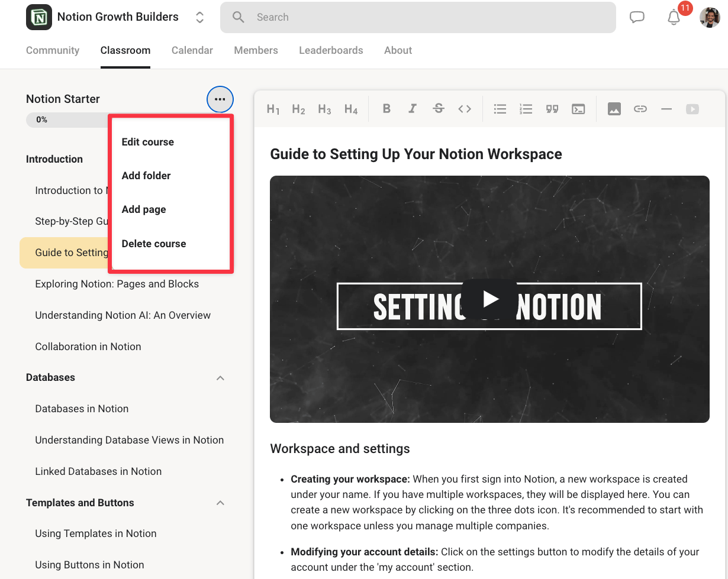Select Add folder from the menu
This screenshot has width=728, height=579.
tap(146, 176)
